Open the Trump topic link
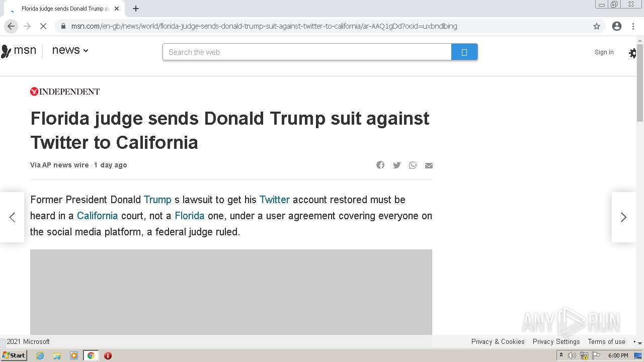The image size is (644, 362). click(x=157, y=200)
